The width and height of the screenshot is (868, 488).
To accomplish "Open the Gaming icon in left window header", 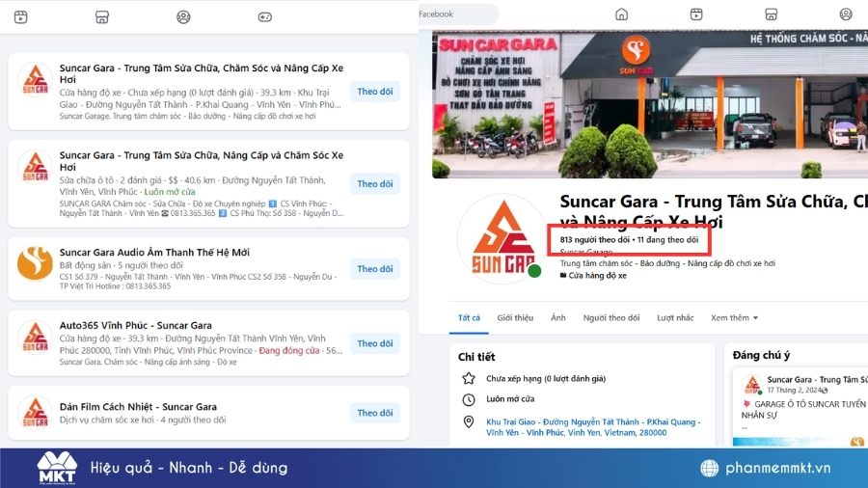I will [264, 17].
